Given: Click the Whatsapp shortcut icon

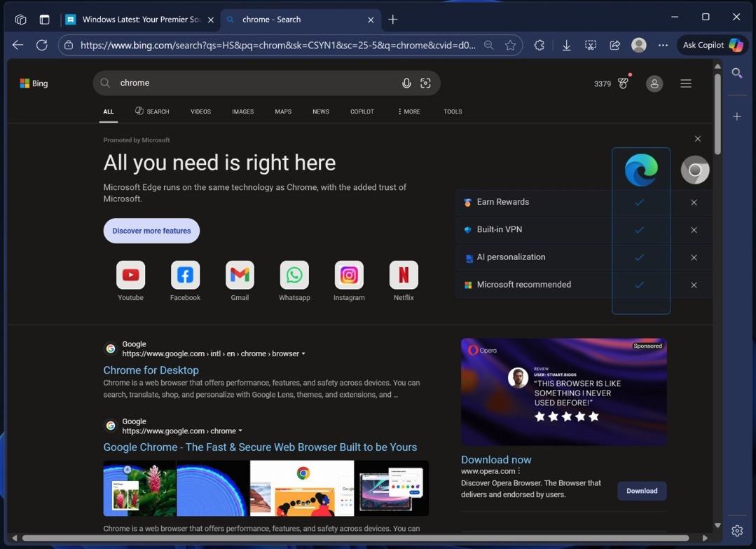Looking at the screenshot, I should [294, 275].
